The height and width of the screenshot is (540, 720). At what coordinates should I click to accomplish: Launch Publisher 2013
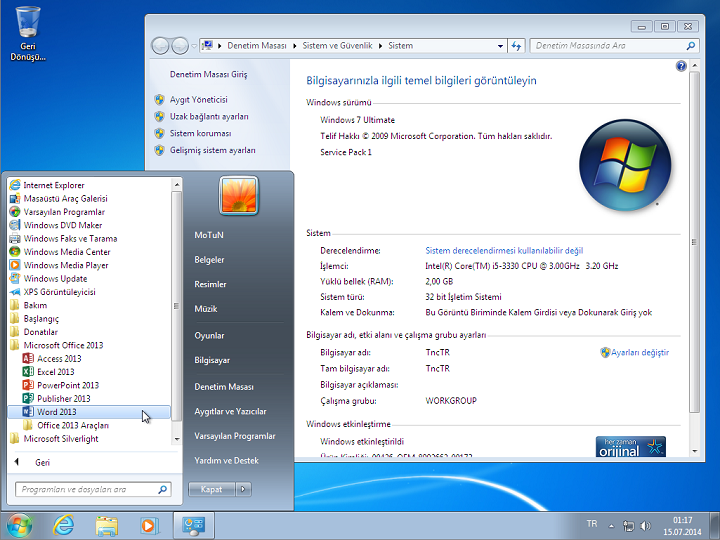(x=56, y=398)
